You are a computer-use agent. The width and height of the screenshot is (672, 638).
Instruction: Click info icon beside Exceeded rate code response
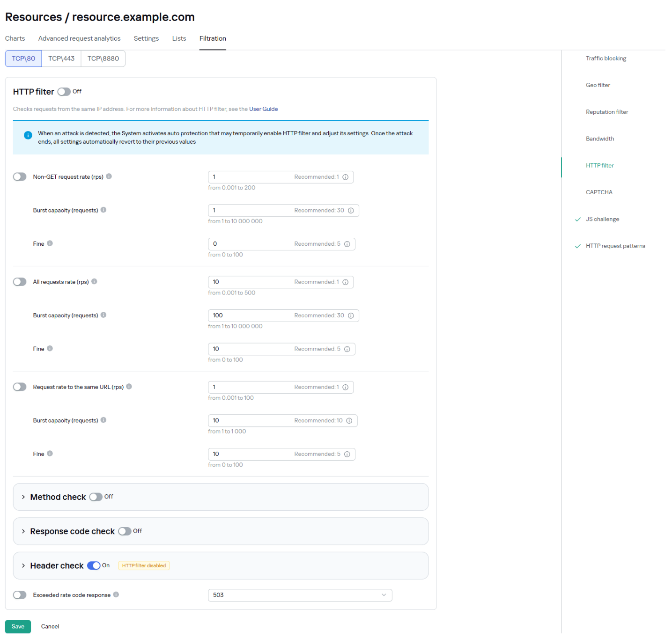coord(116,594)
